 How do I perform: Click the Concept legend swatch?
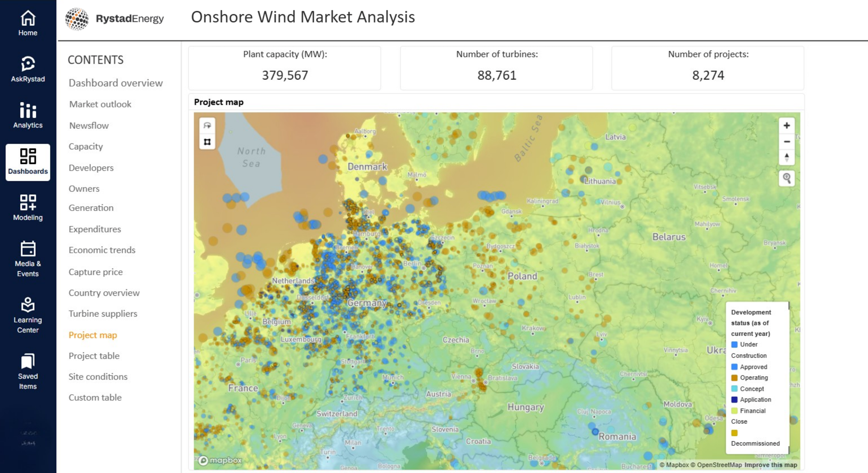(x=735, y=389)
